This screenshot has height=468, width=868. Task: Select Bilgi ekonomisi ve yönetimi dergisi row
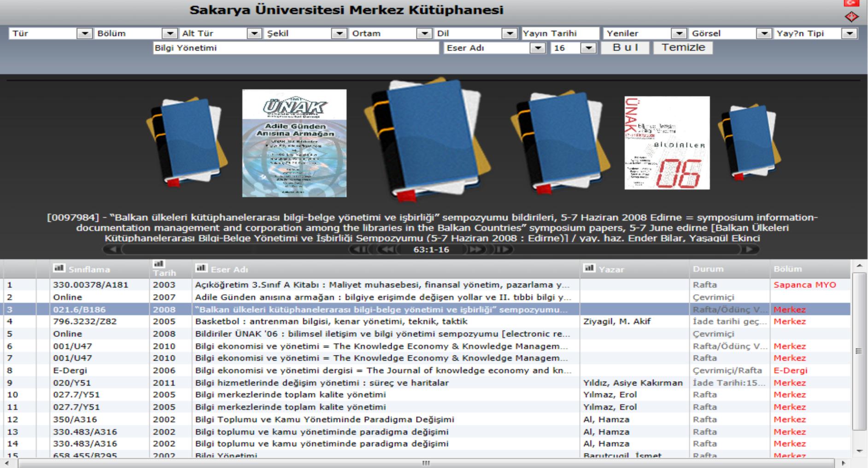(x=426, y=370)
